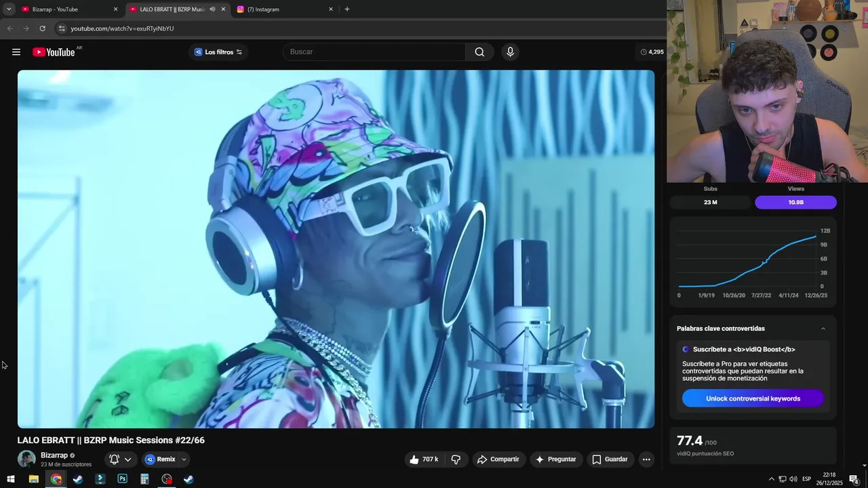Show hidden system tray icons

[x=771, y=479]
